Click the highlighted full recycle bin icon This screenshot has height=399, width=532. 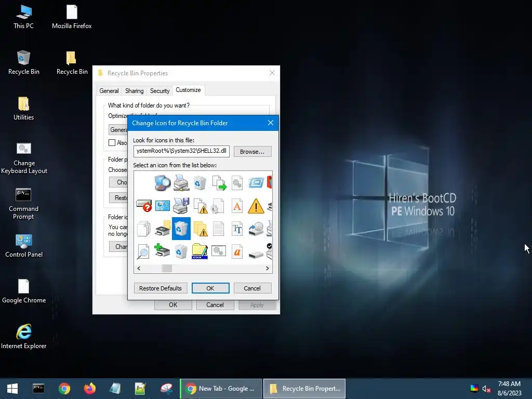click(x=181, y=229)
